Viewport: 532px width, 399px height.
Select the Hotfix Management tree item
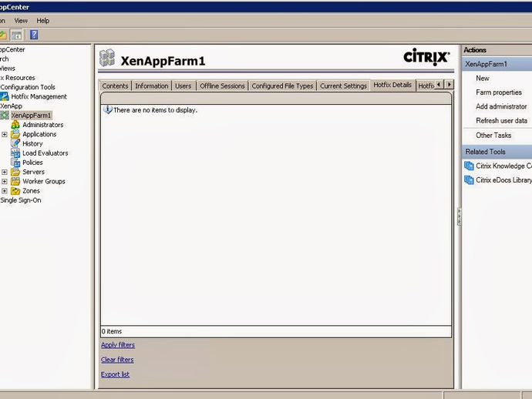[x=39, y=96]
